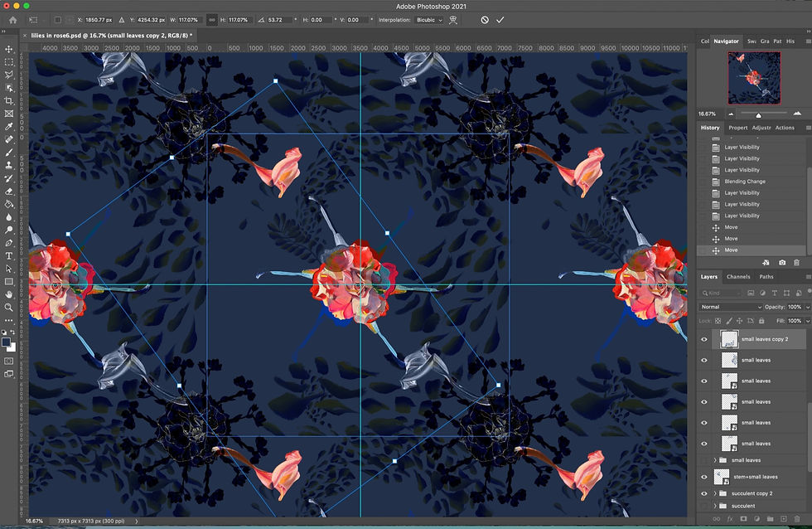Toggle the maintain aspect ratio link

[212, 20]
